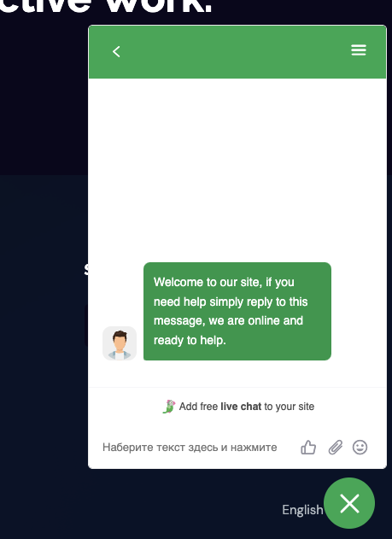
Task: Attach a file with the paperclip icon
Action: [336, 448]
